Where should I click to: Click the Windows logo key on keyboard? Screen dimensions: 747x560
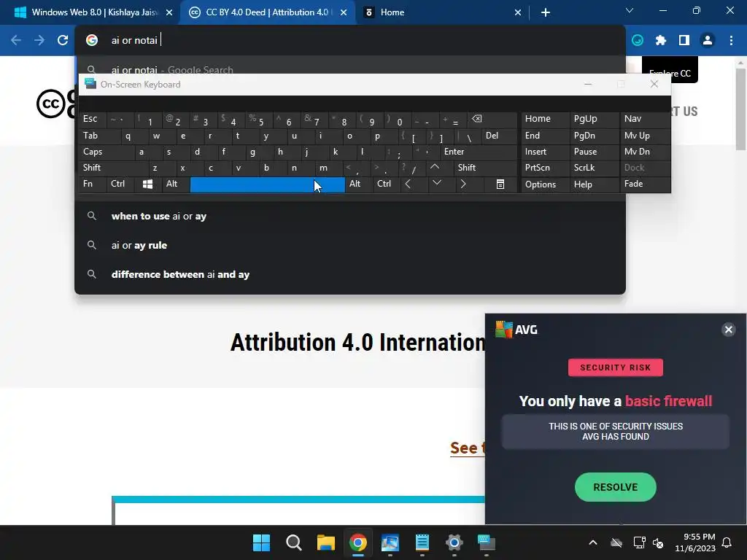click(x=147, y=184)
